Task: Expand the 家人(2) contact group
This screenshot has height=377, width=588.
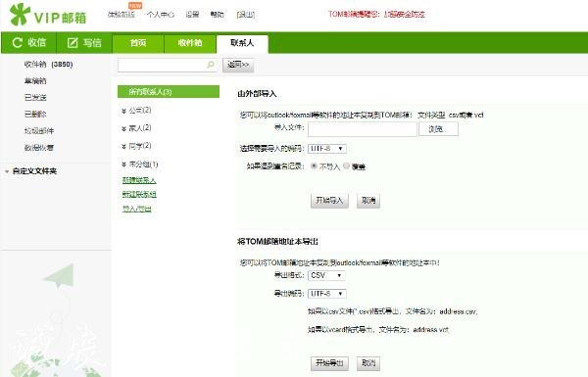Action: 123,128
